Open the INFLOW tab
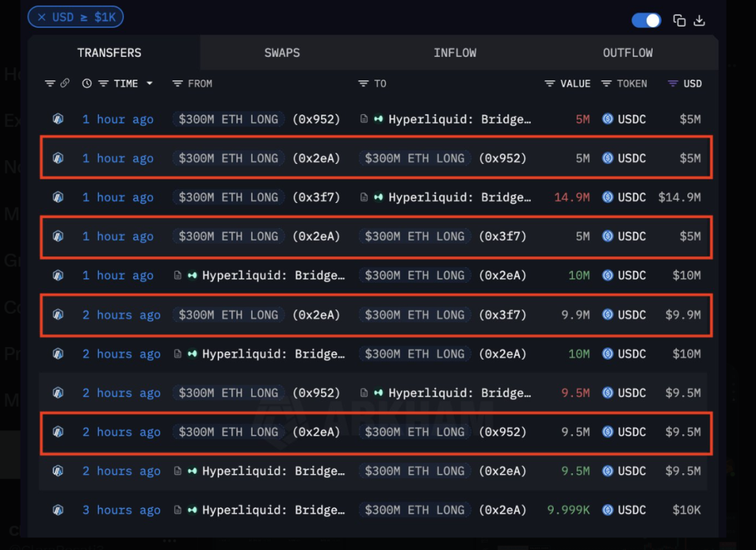 pos(455,52)
